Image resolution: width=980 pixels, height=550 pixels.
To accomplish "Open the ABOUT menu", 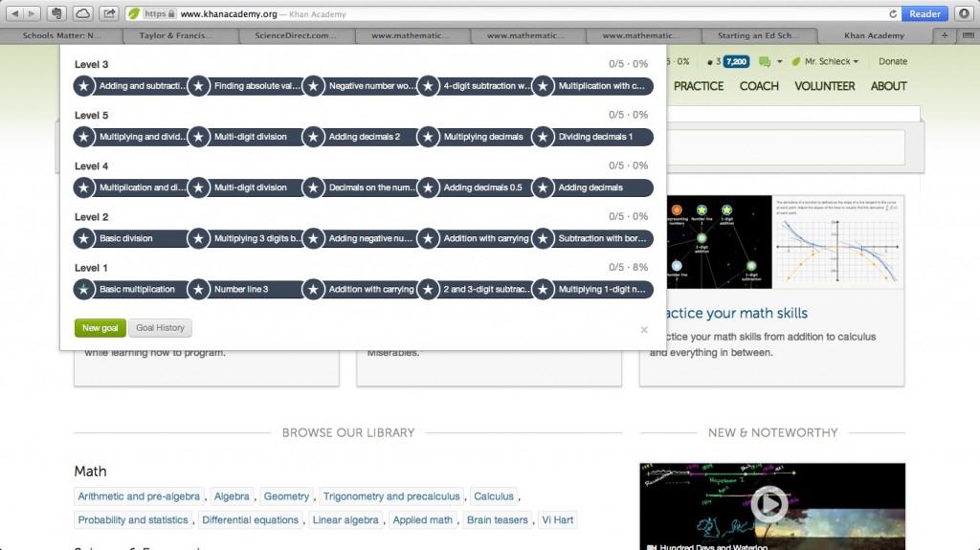I will pyautogui.click(x=888, y=86).
